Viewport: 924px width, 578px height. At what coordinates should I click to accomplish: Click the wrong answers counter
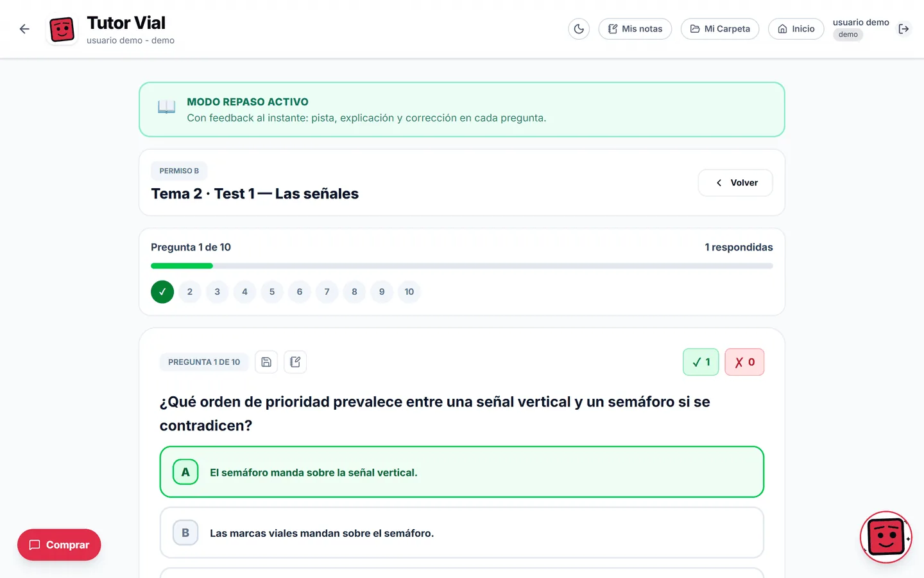point(744,362)
